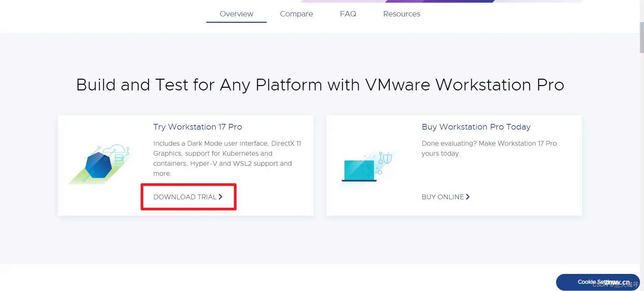The width and height of the screenshot is (644, 291).
Task: Click the Buy Workstation Pro Today heading
Action: [476, 127]
